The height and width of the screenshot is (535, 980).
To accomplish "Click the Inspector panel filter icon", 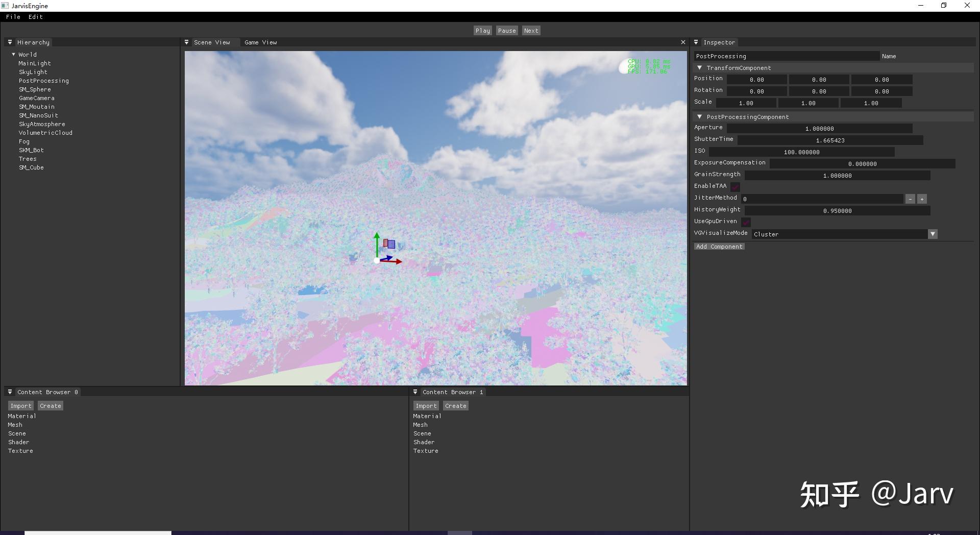I will (697, 42).
